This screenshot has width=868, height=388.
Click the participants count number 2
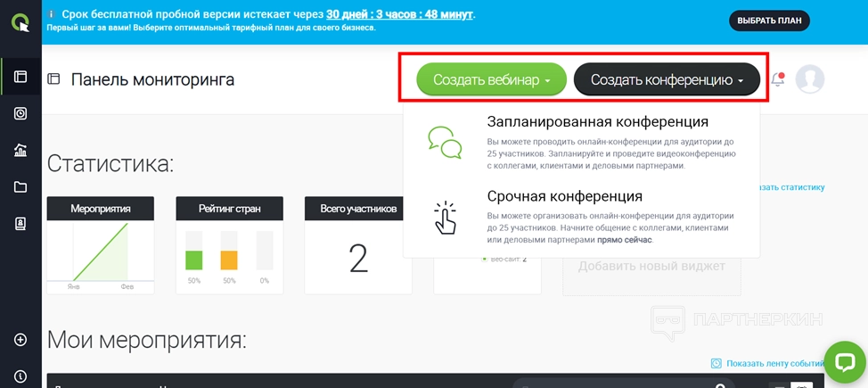click(359, 259)
